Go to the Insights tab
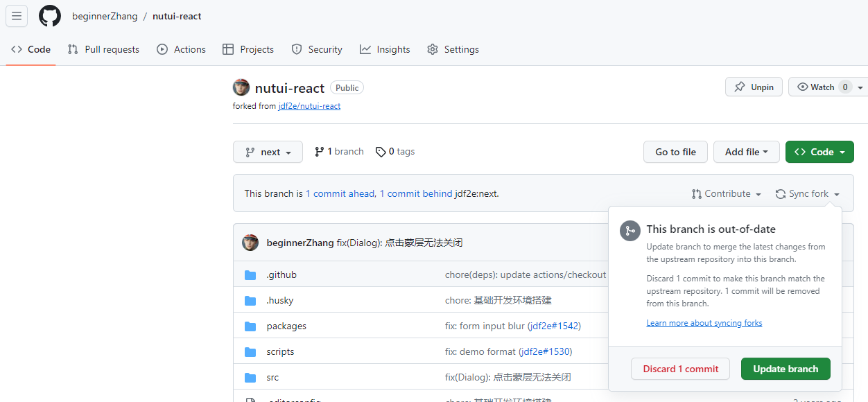The width and height of the screenshot is (868, 402). [x=385, y=49]
